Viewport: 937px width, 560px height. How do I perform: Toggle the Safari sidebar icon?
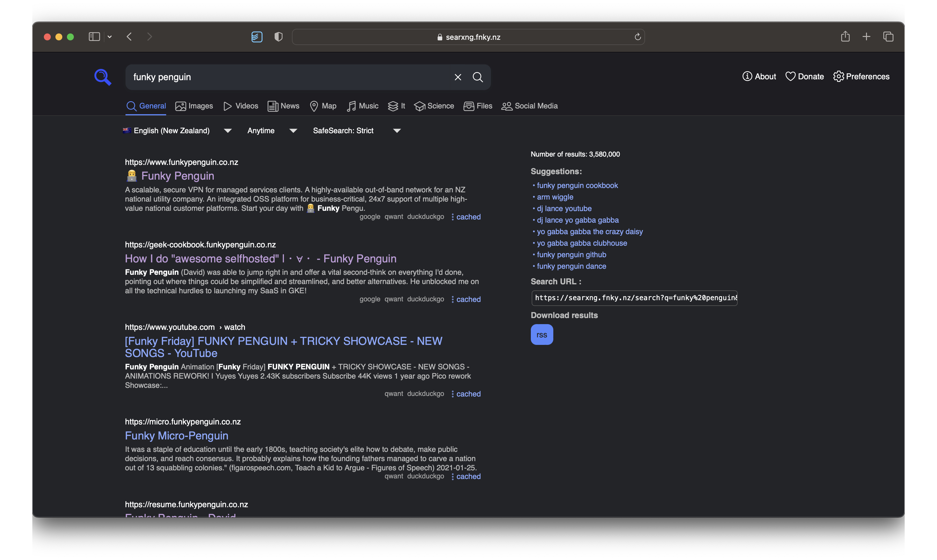pos(94,37)
